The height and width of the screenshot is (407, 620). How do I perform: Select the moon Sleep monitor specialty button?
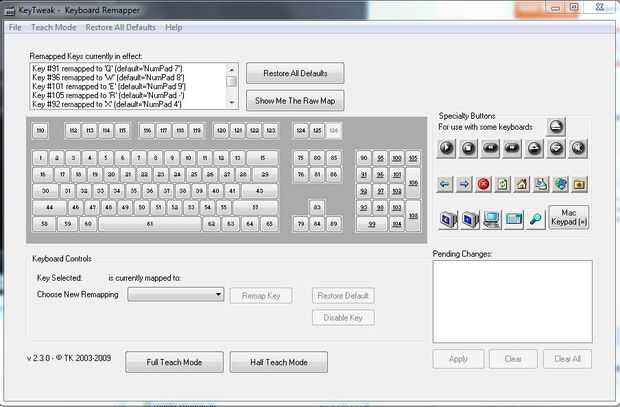pos(448,218)
